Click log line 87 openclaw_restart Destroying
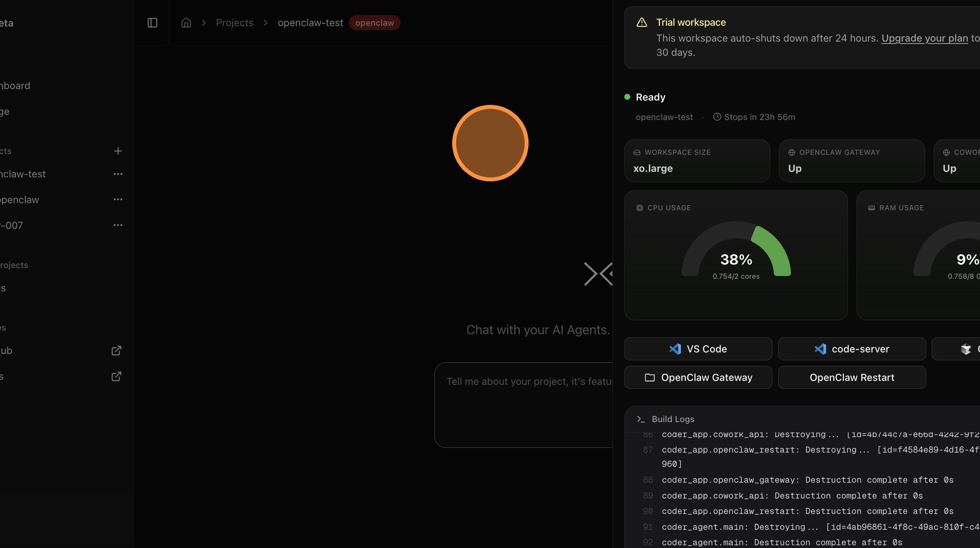This screenshot has height=548, width=980. tap(821, 457)
